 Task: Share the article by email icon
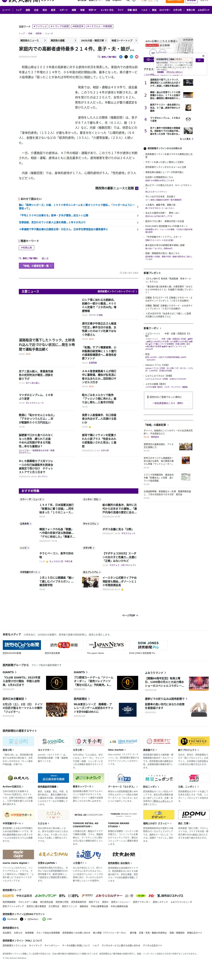point(137,57)
